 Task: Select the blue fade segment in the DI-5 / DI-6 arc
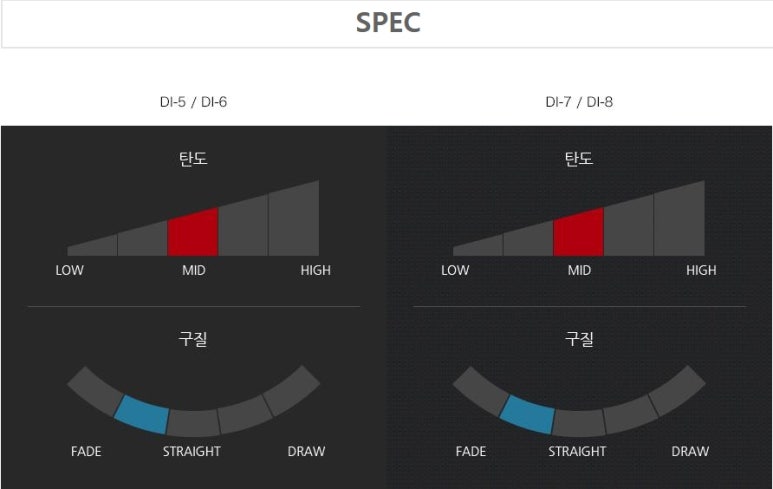pyautogui.click(x=141, y=414)
